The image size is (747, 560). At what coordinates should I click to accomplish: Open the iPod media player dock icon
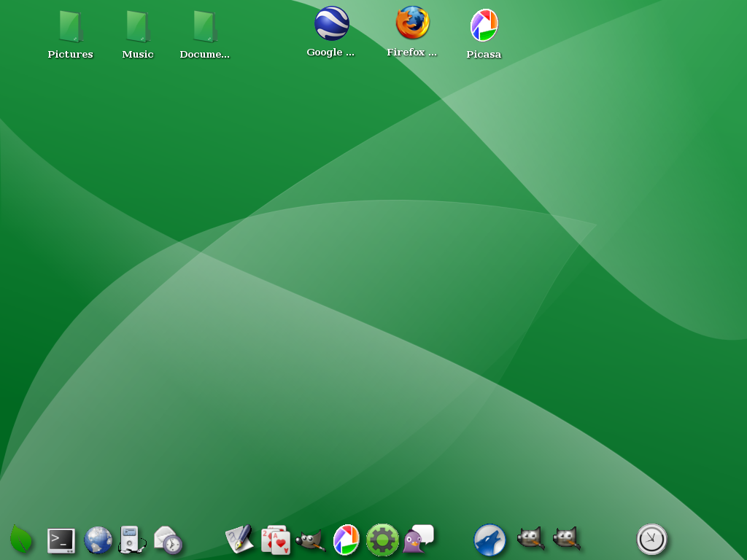point(131,540)
